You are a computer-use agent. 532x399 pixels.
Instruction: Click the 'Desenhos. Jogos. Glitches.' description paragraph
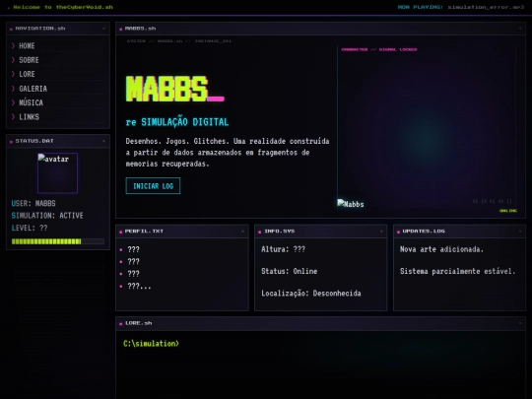click(x=228, y=153)
